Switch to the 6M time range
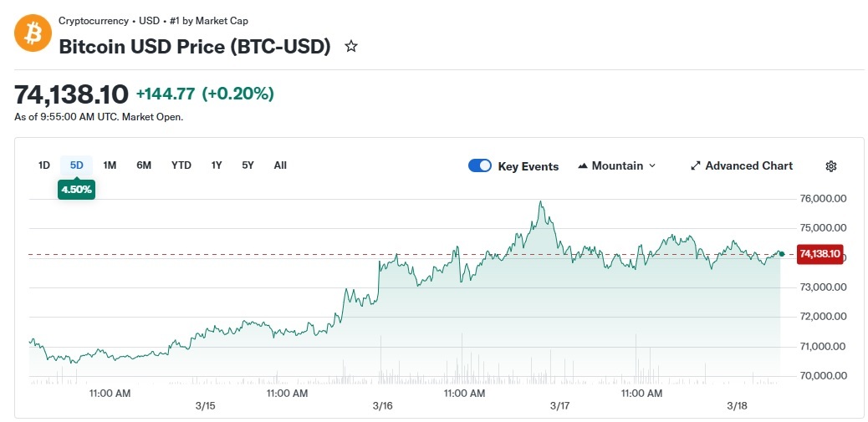The height and width of the screenshot is (422, 868). (x=144, y=165)
